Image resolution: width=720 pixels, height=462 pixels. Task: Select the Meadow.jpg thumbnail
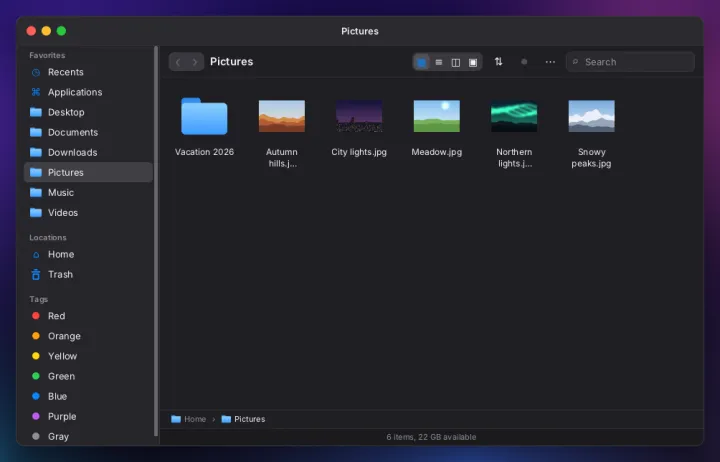tap(437, 116)
